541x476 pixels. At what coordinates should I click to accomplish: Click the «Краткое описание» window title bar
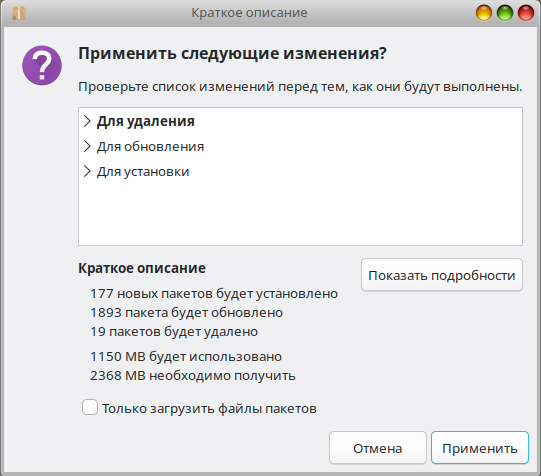[249, 13]
